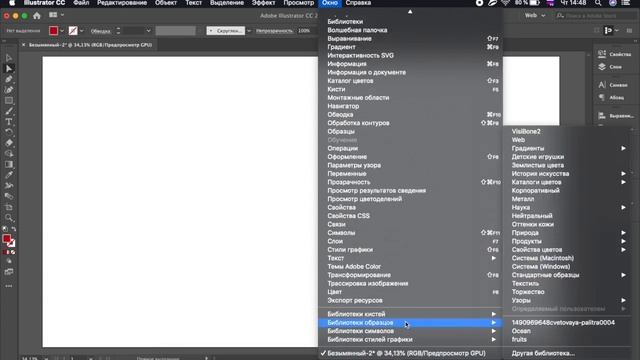Image resolution: width=640 pixels, height=360 pixels.
Task: Click the default fill and stroke icon
Action: [4, 229]
